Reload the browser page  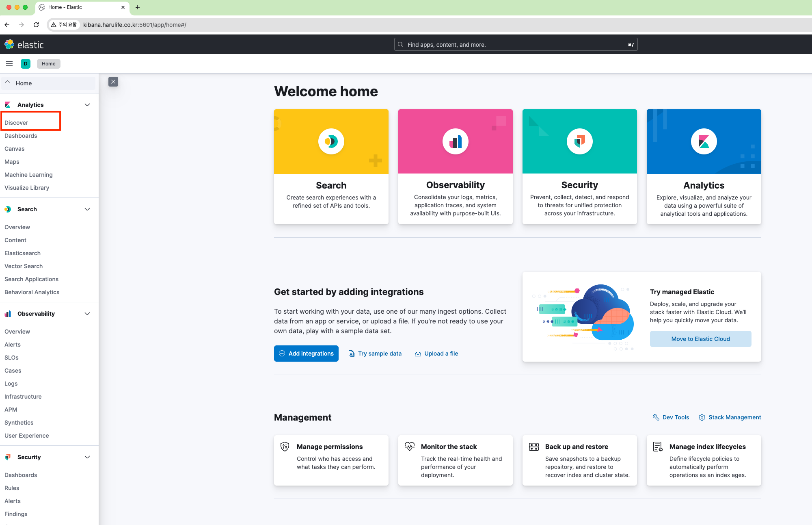tap(36, 25)
